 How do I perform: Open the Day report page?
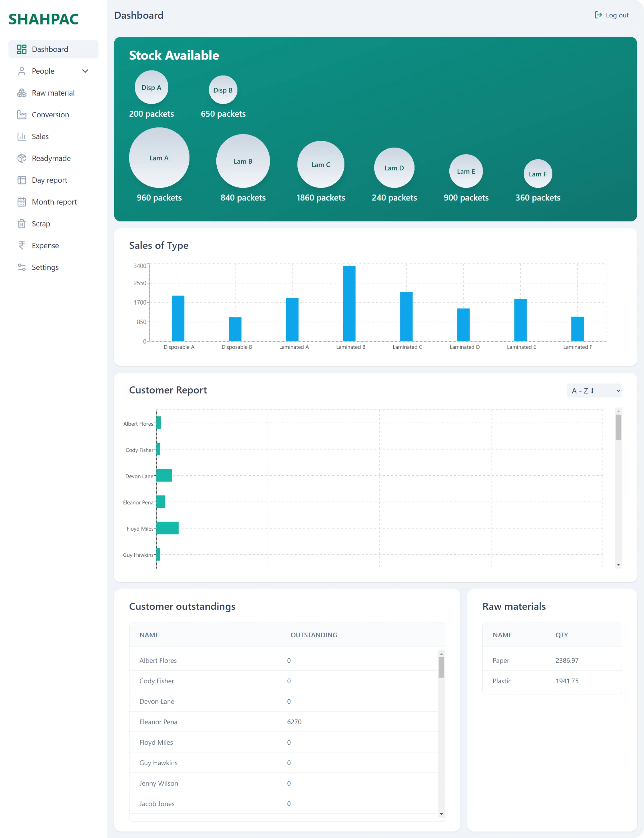pos(50,180)
